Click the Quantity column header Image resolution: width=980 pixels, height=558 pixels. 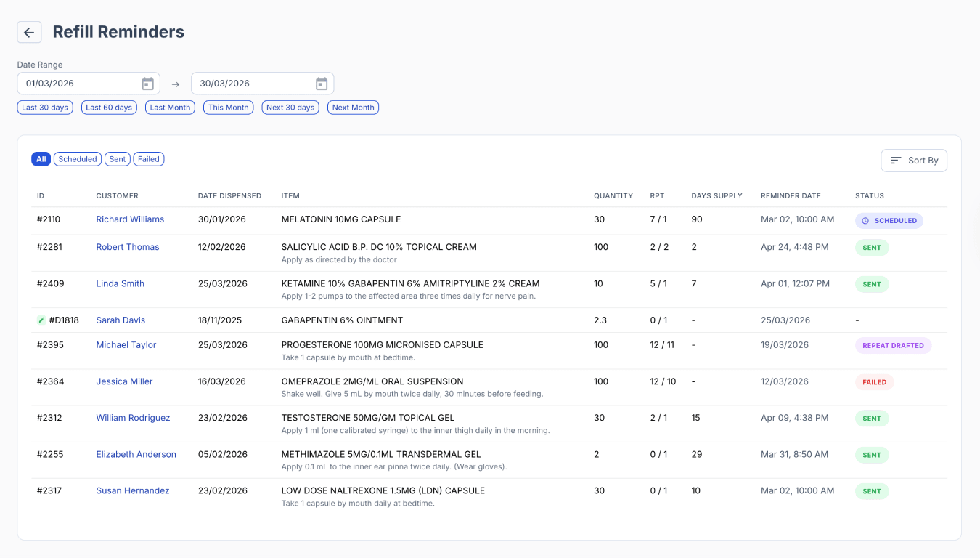(613, 196)
